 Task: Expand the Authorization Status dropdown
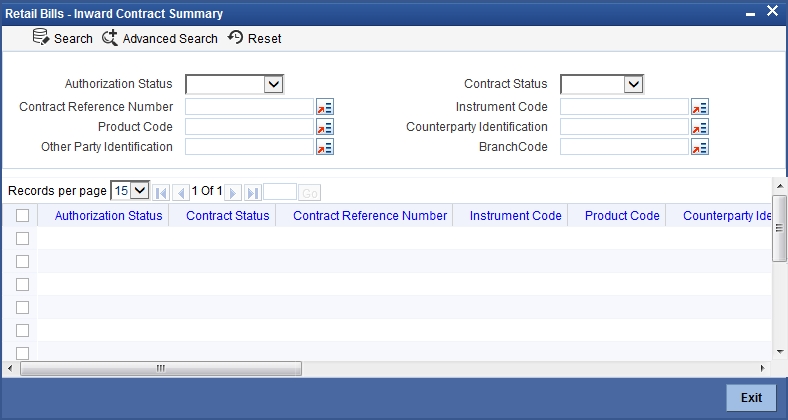(273, 84)
